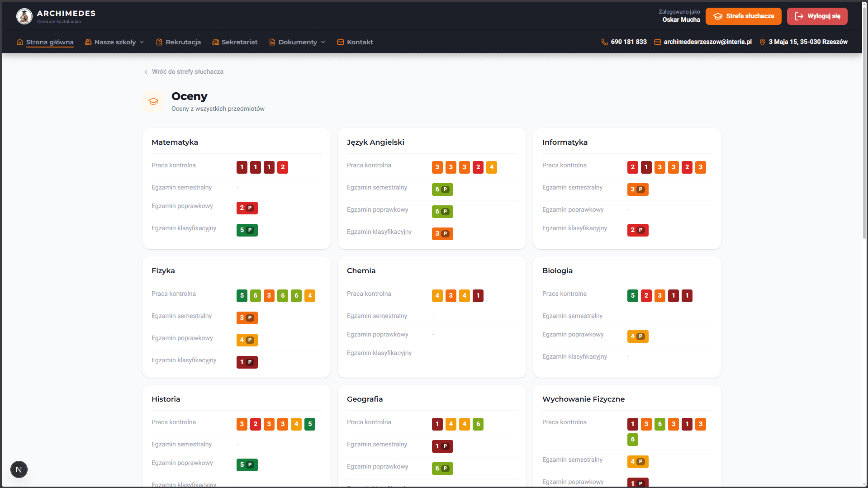868x488 pixels.
Task: Click Matematyka Egzamin klasyfikacyjny grade 5 P
Action: [x=247, y=230]
